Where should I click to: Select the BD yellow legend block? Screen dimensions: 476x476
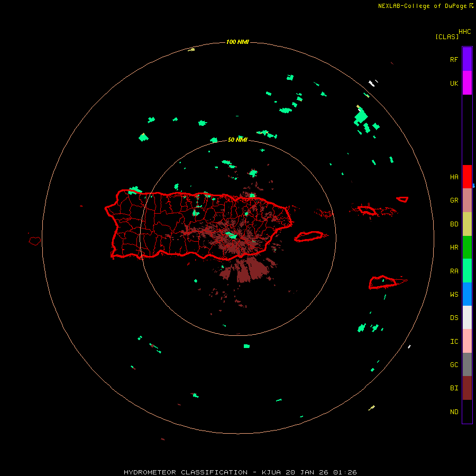[x=467, y=224]
